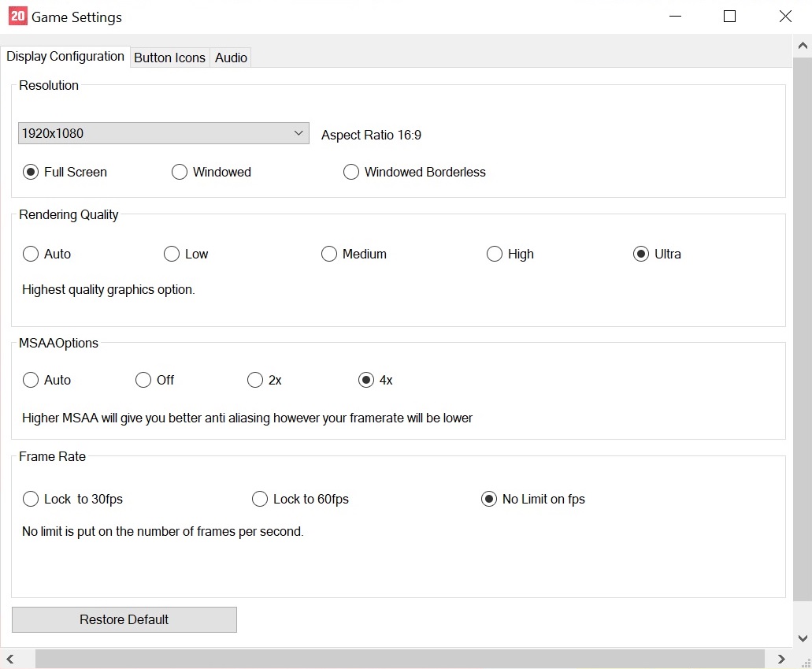Click the 'Resolution' group label
Viewport: 812px width, 669px height.
point(49,85)
